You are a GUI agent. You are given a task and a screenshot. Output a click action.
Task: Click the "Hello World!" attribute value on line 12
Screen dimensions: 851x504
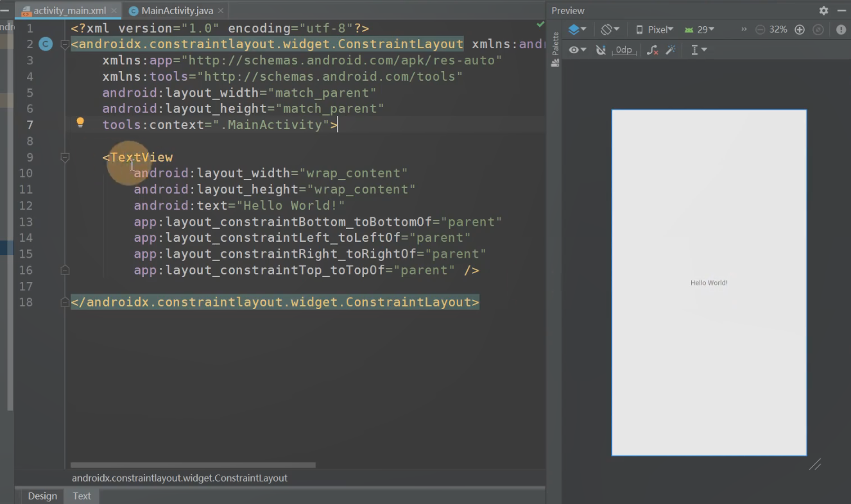(291, 205)
